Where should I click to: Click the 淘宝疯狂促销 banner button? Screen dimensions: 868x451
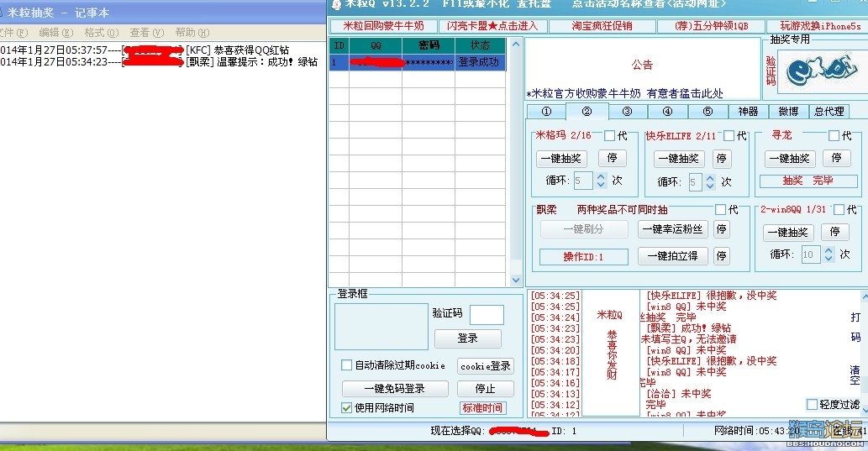pos(602,26)
